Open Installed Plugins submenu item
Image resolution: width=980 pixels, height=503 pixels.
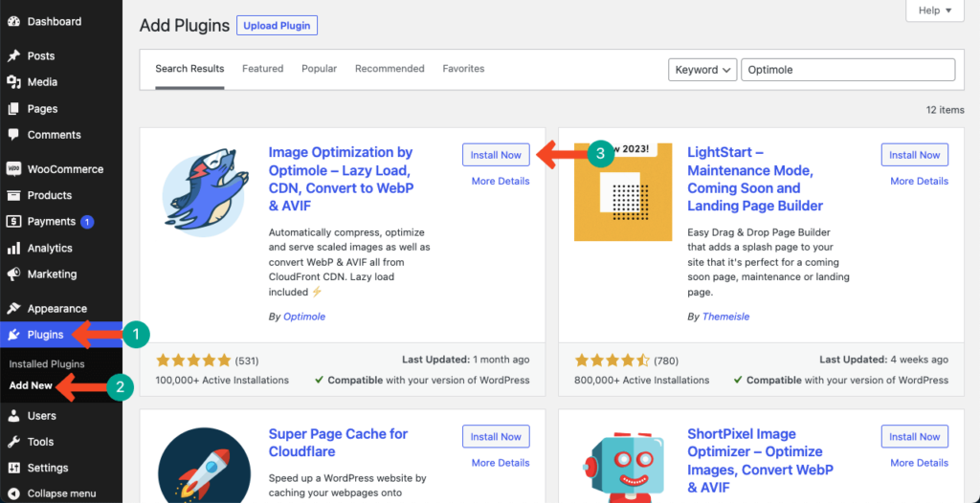tap(47, 364)
